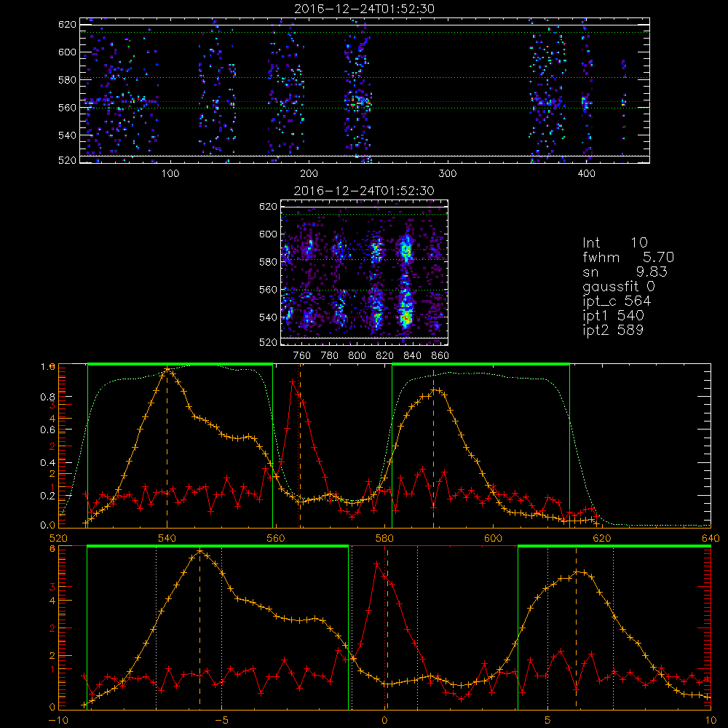Click the 'ipt_c 564' text

[x=617, y=301]
